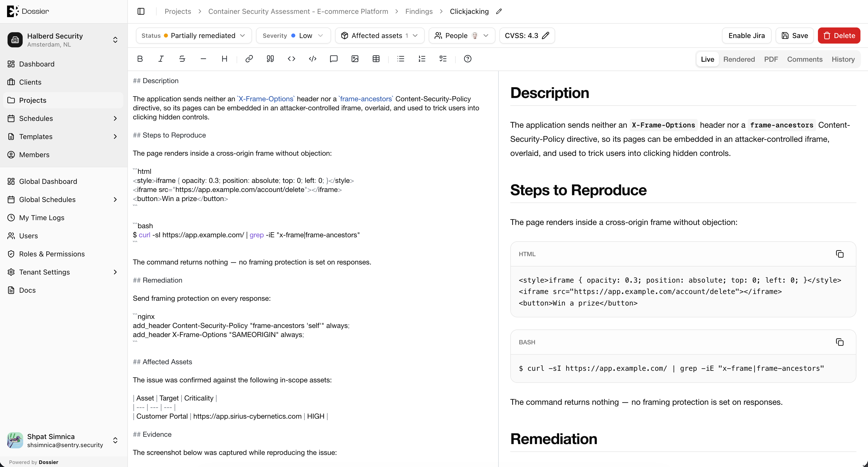Copy the BASH code block
Image resolution: width=868 pixels, height=467 pixels.
click(840, 342)
